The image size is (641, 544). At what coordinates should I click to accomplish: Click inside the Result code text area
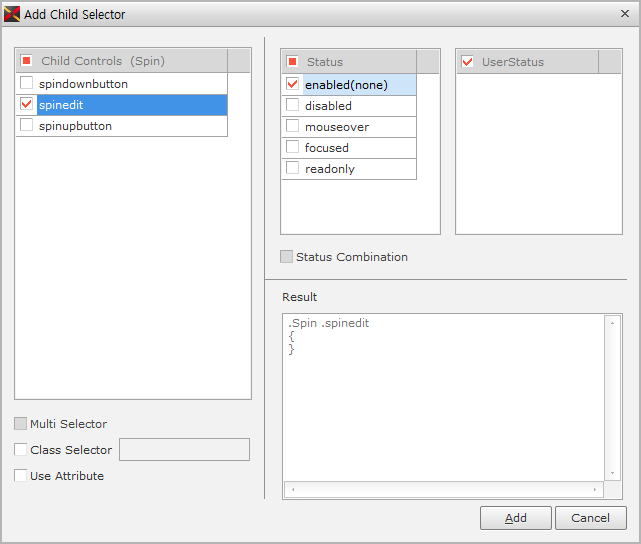440,400
